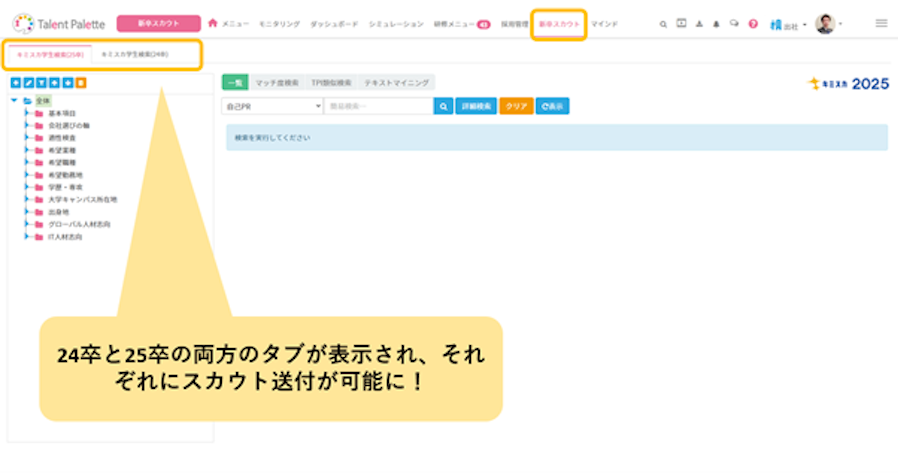Viewport: 898px width, 473px height.
Task: Open the ダッシュボード menu
Action: pyautogui.click(x=334, y=24)
